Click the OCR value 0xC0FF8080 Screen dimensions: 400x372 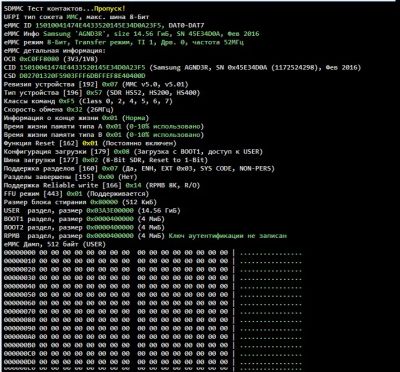click(x=39, y=59)
